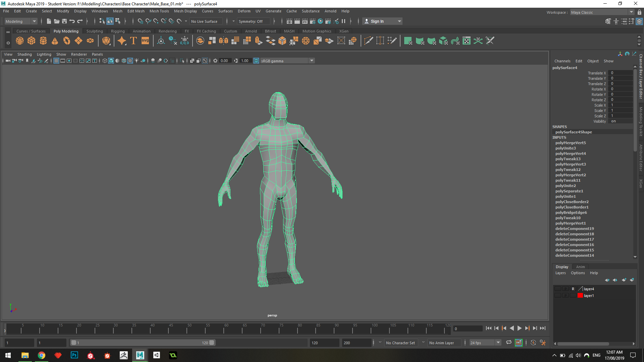Save the scene using toolbar icon
This screenshot has height=362, width=644.
click(64, 21)
